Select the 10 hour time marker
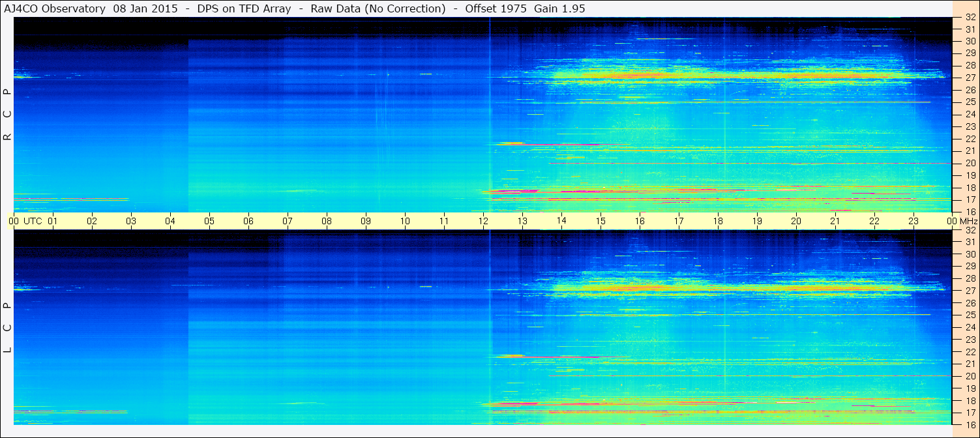Viewport: 980px width, 438px height. [405, 221]
